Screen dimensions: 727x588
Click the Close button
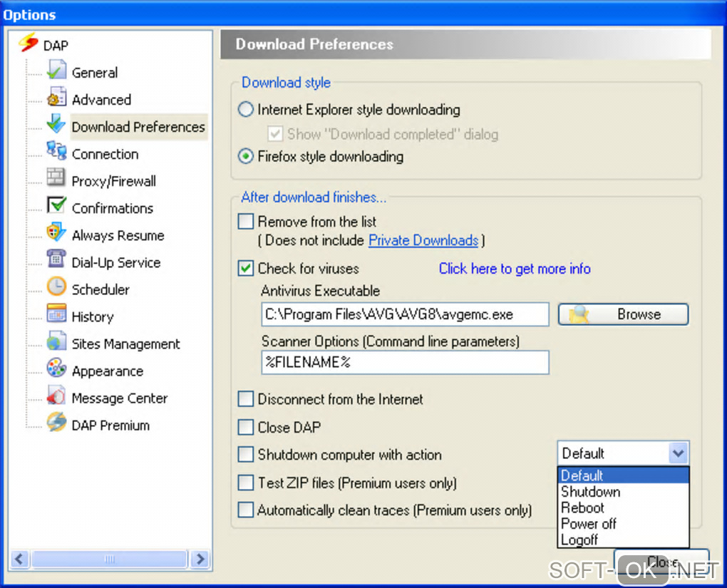[x=661, y=562]
